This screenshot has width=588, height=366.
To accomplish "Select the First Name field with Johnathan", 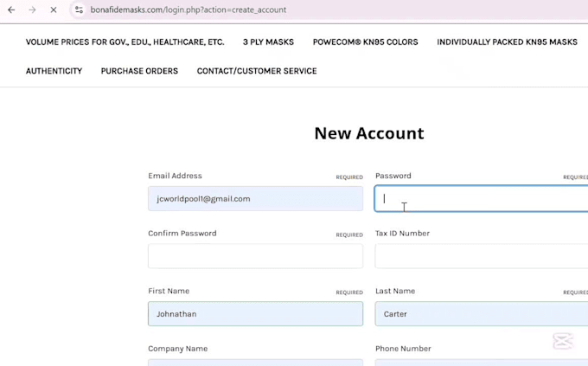I will [x=255, y=314].
